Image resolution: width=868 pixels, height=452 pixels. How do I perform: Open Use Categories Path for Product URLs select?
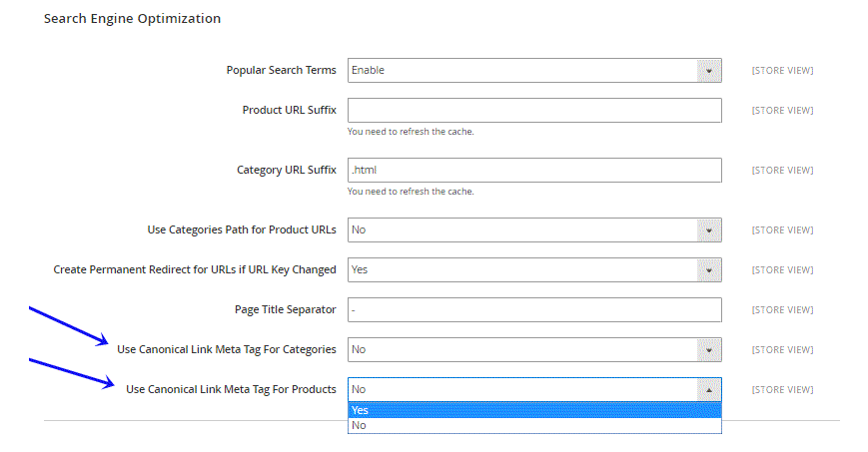(534, 229)
